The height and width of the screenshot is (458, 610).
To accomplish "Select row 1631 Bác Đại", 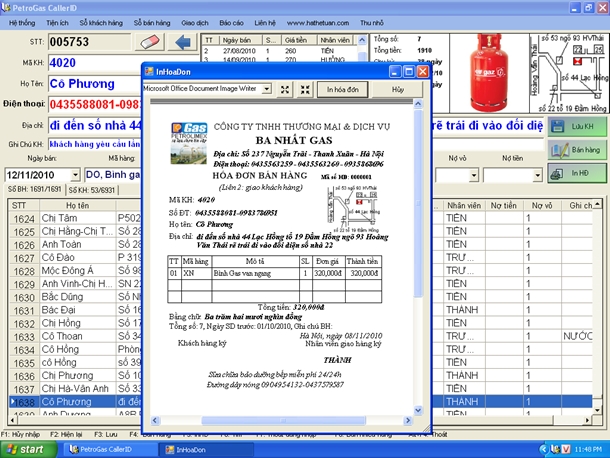I will [76, 310].
